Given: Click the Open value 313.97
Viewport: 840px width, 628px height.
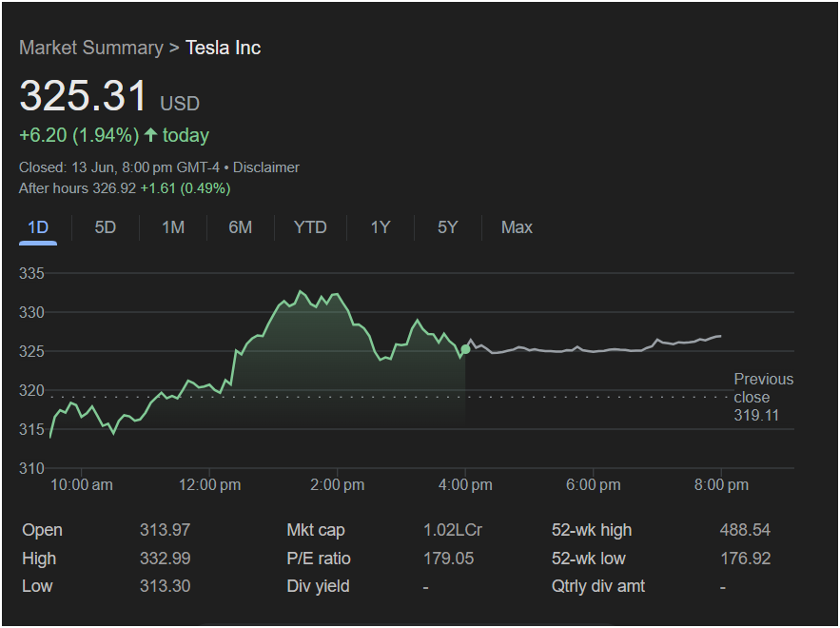Looking at the screenshot, I should point(165,530).
